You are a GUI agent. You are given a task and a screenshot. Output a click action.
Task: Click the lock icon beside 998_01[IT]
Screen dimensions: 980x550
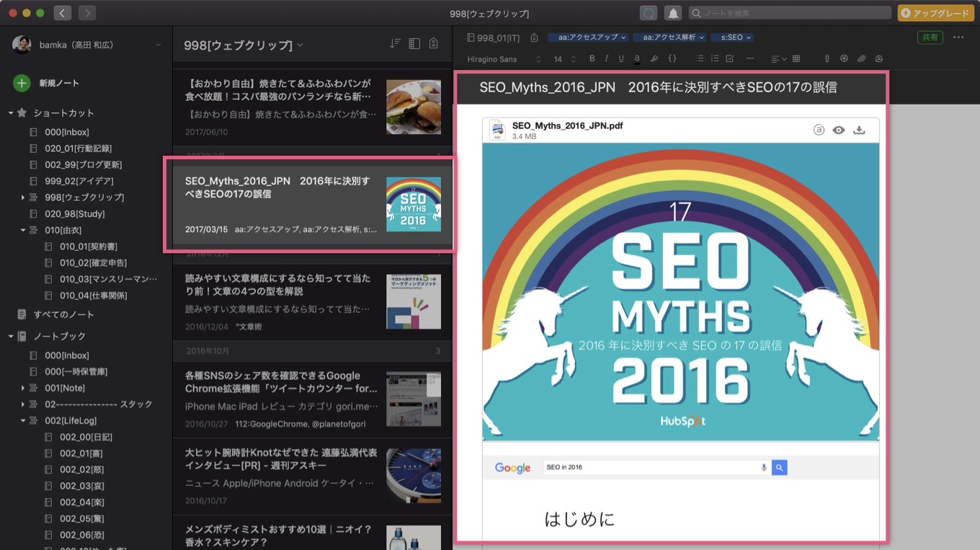point(534,37)
